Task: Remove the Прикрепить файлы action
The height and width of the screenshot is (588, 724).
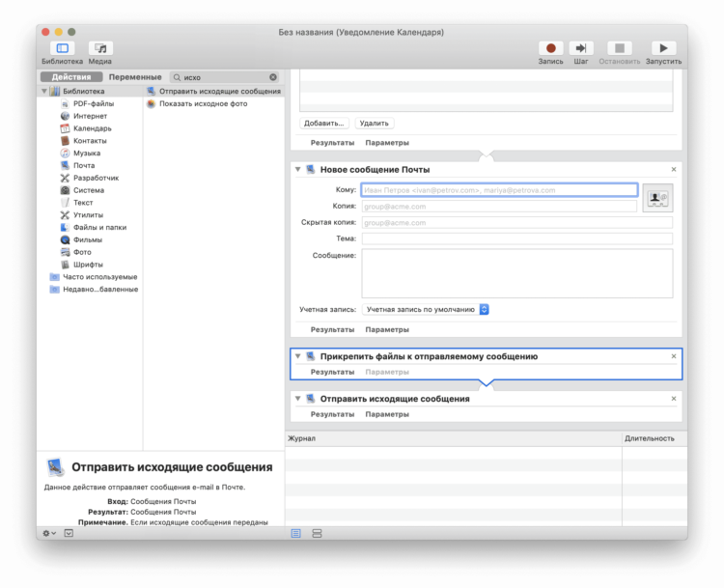Action: [x=674, y=356]
